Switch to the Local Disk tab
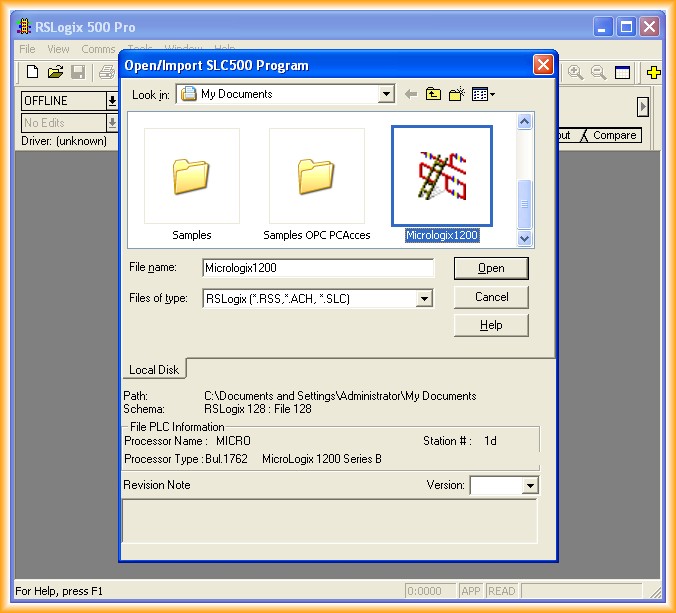The width and height of the screenshot is (676, 613). point(155,370)
